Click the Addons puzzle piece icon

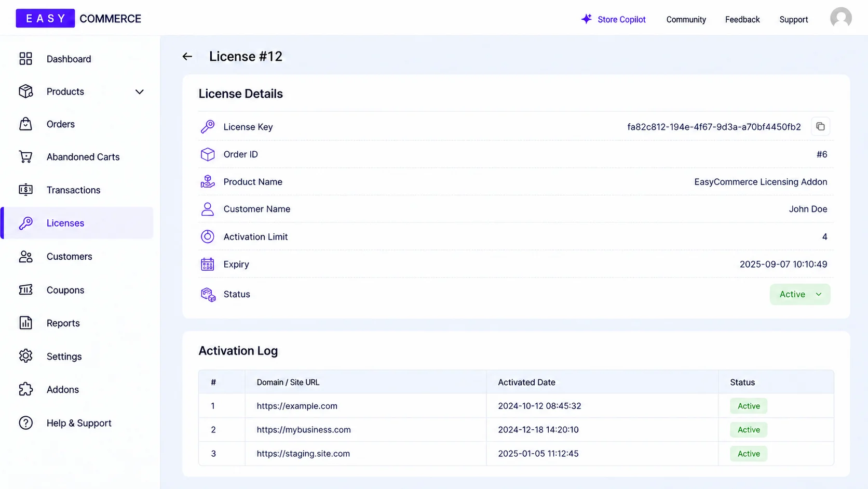pos(25,389)
